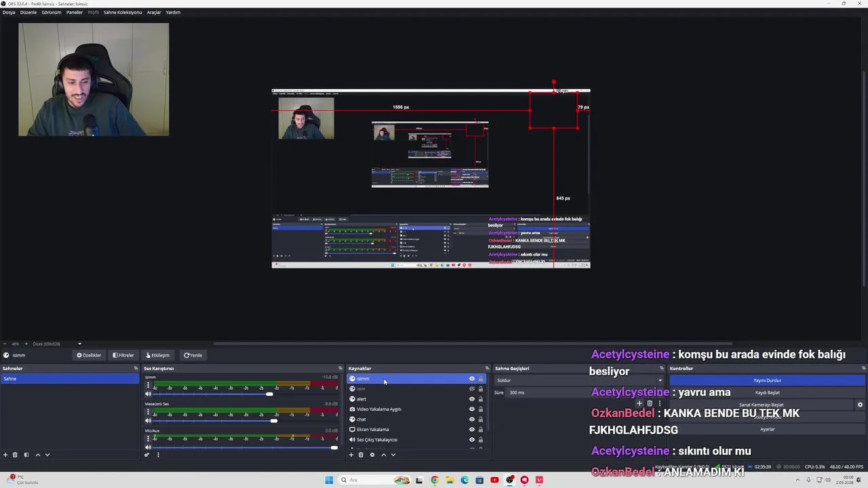
Task: Open the Soldur transition dropdown
Action: pos(580,380)
